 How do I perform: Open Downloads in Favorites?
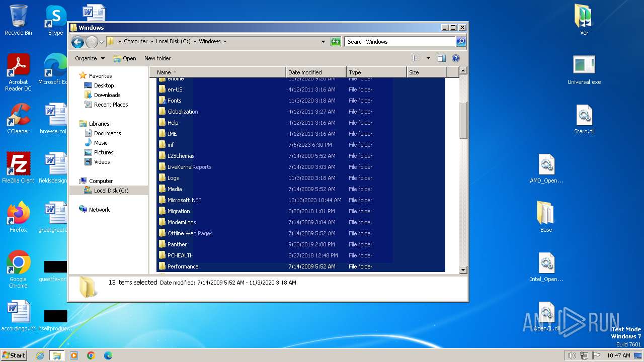coord(107,95)
